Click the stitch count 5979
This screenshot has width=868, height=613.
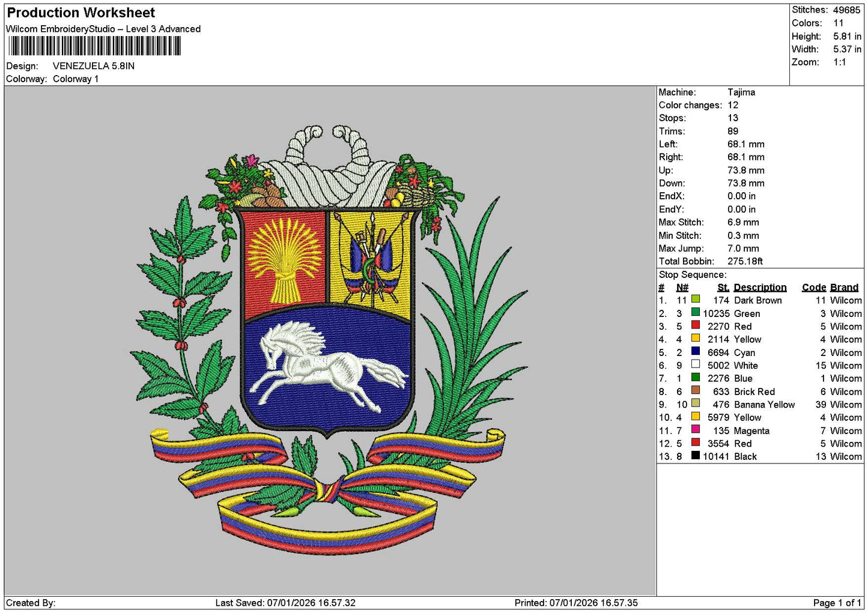coord(718,417)
